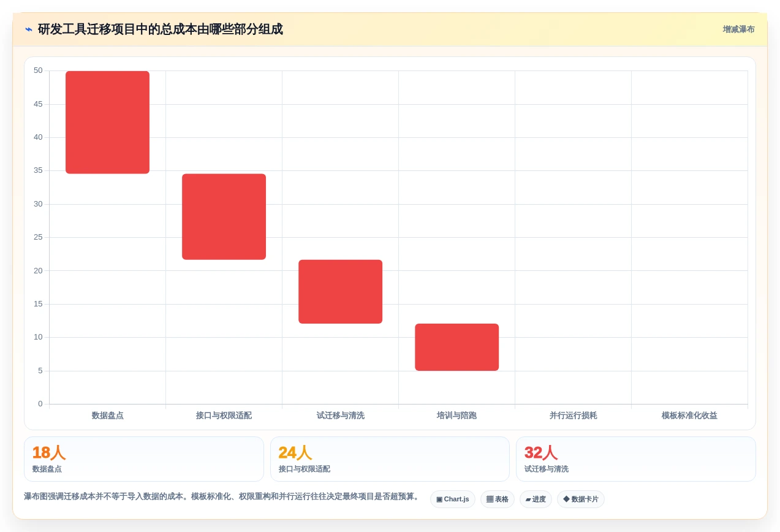Click the red bar for 培训与陪跑

point(456,348)
